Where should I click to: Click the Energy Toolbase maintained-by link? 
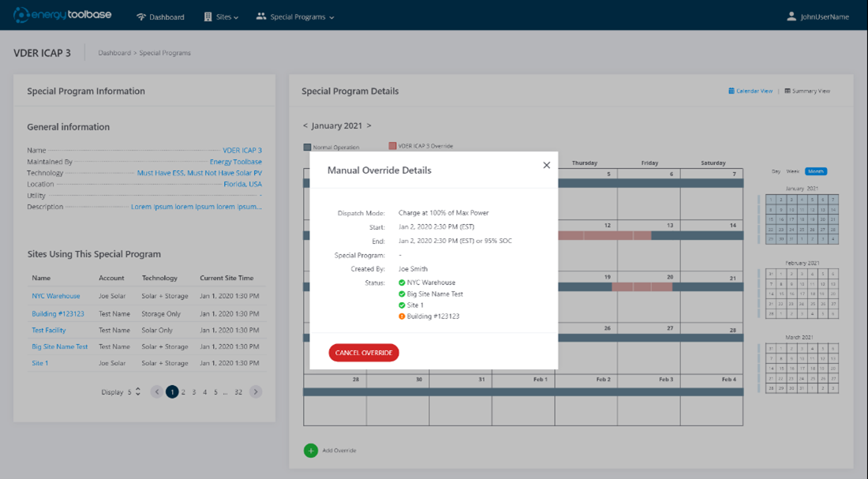pos(235,162)
